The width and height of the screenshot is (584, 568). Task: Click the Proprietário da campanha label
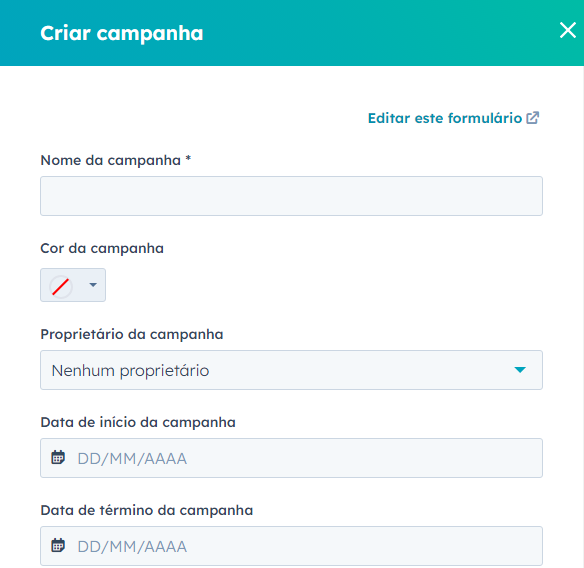(x=132, y=334)
